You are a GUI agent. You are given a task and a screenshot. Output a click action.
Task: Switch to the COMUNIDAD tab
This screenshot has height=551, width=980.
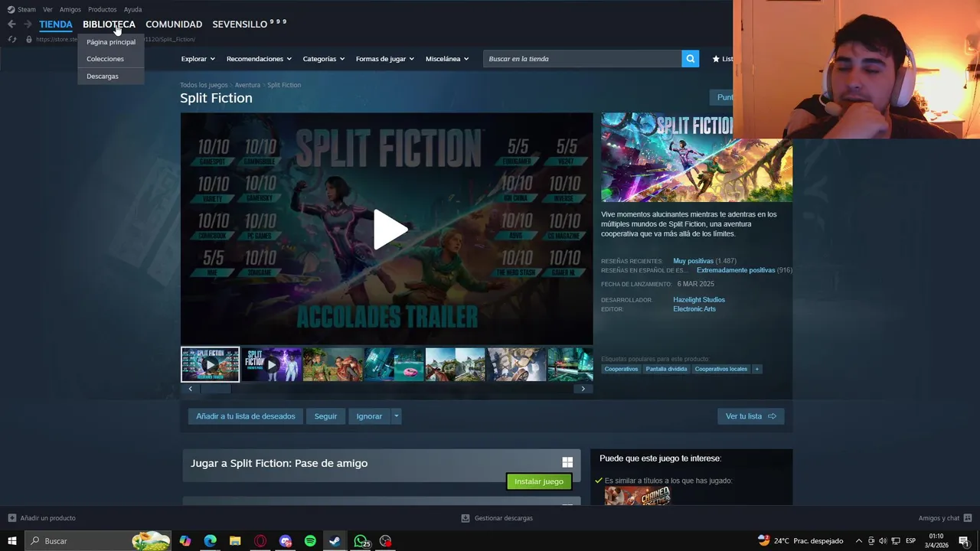pyautogui.click(x=174, y=24)
